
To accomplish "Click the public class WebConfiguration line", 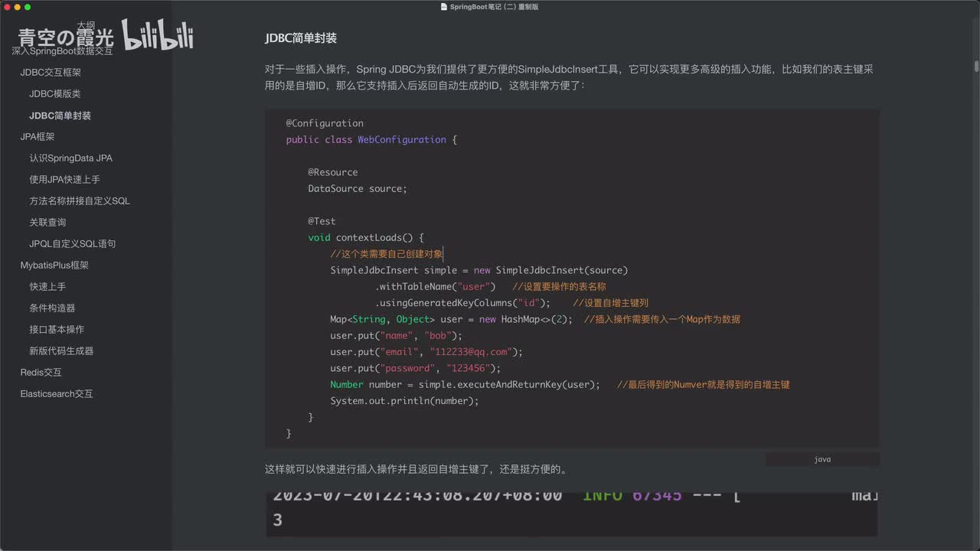I will click(x=371, y=140).
